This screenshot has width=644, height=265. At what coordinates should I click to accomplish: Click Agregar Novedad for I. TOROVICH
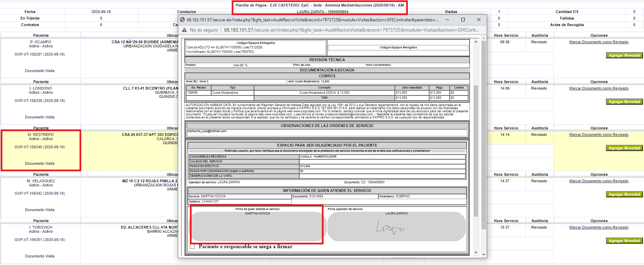[624, 241]
